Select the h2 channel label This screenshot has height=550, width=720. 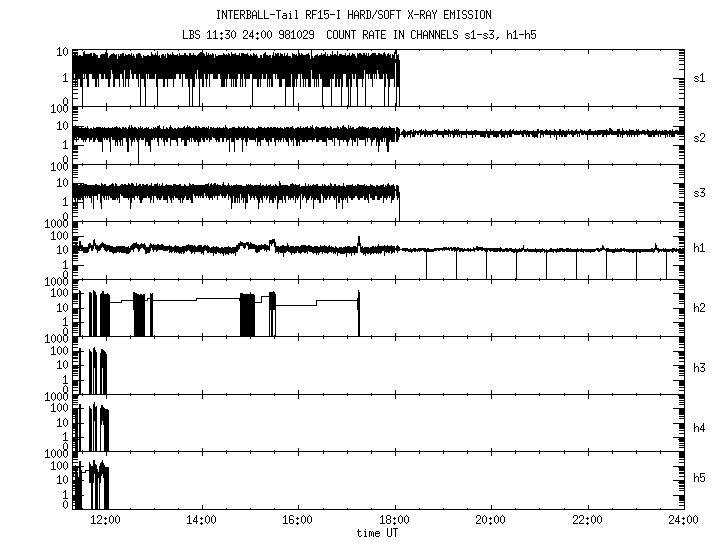click(700, 308)
